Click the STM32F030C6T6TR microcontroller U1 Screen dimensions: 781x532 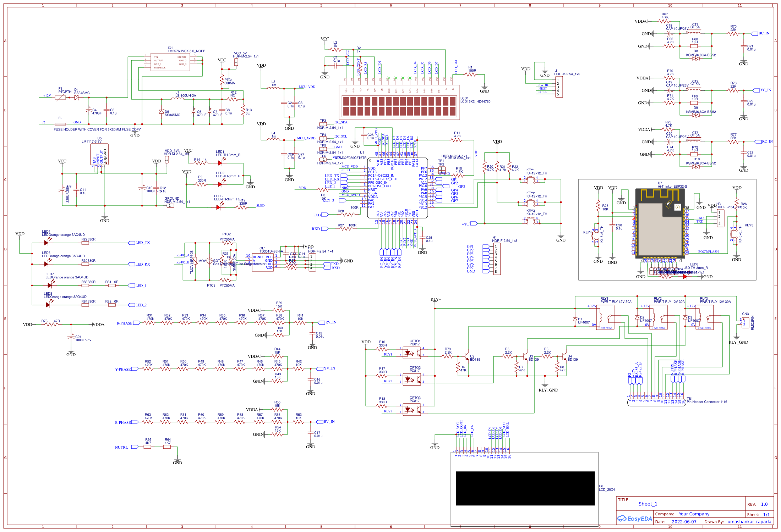pos(398,188)
